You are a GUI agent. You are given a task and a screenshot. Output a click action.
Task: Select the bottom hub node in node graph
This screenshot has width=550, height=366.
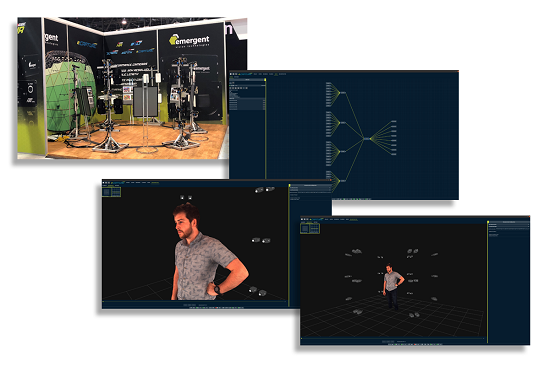343,181
